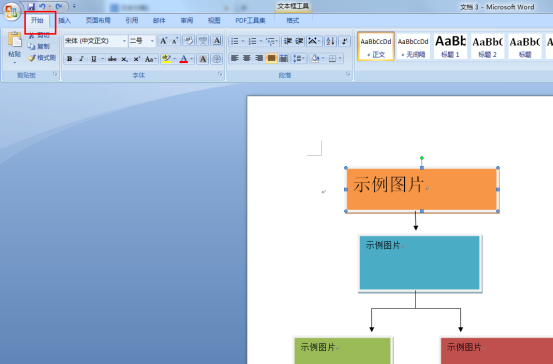Expand the borders dropdown arrow
This screenshot has width=553, height=364.
pos(340,58)
